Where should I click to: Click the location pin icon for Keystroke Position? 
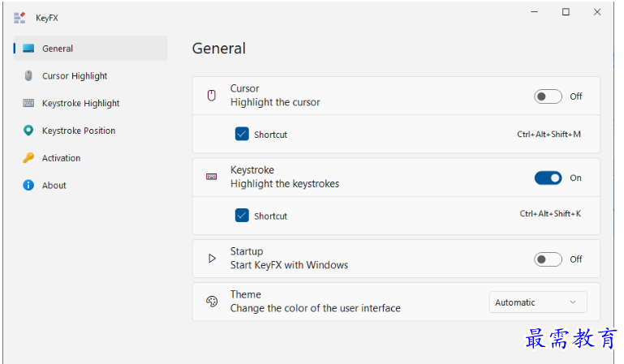pyautogui.click(x=28, y=131)
